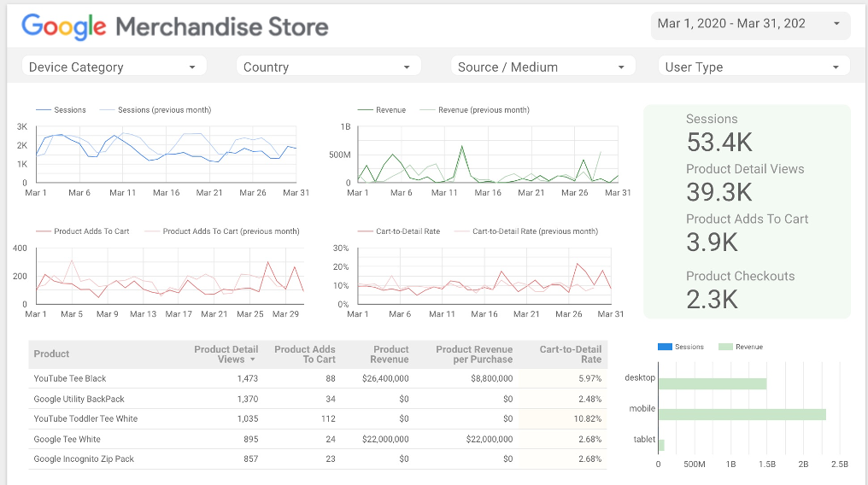
Task: Expand the Source / Medium filter
Action: [x=542, y=67]
